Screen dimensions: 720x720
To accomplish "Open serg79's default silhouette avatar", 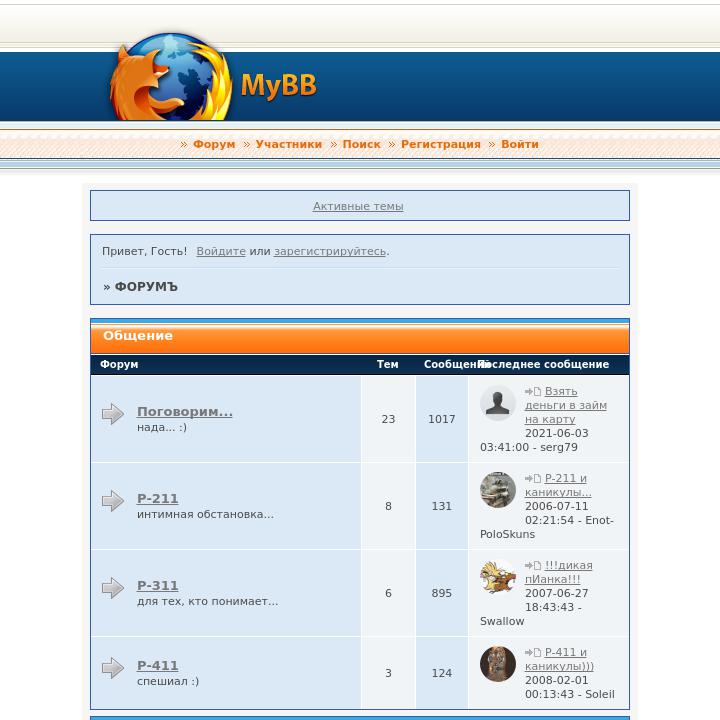I will [498, 403].
